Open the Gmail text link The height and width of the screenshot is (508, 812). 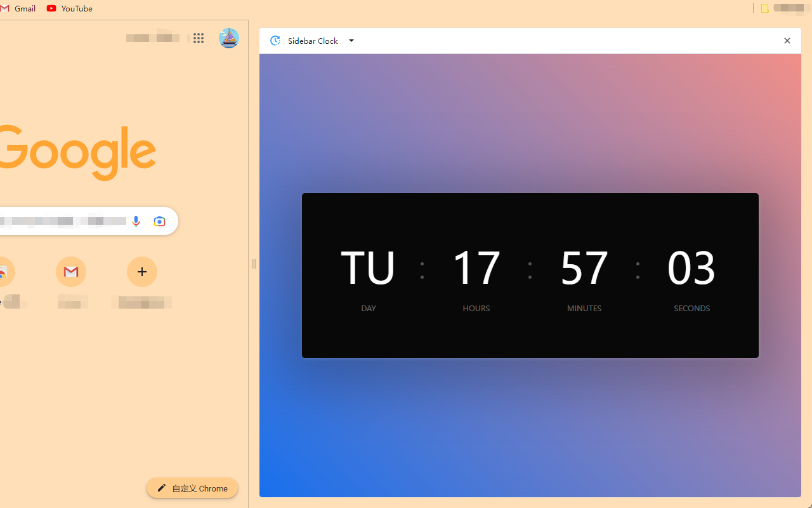[25, 8]
